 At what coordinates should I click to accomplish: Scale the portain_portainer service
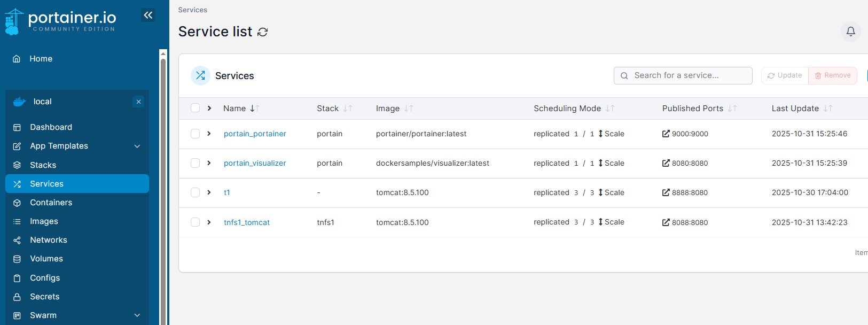611,134
